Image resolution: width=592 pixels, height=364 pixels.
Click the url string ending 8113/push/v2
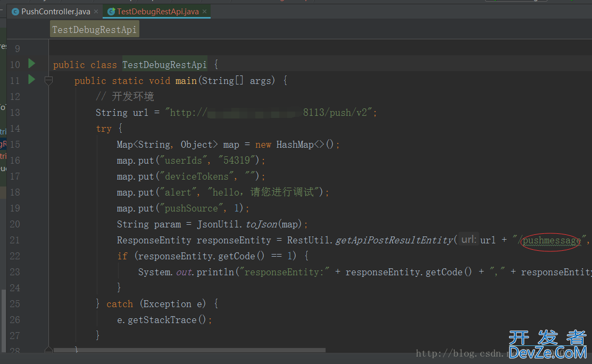tap(269, 113)
